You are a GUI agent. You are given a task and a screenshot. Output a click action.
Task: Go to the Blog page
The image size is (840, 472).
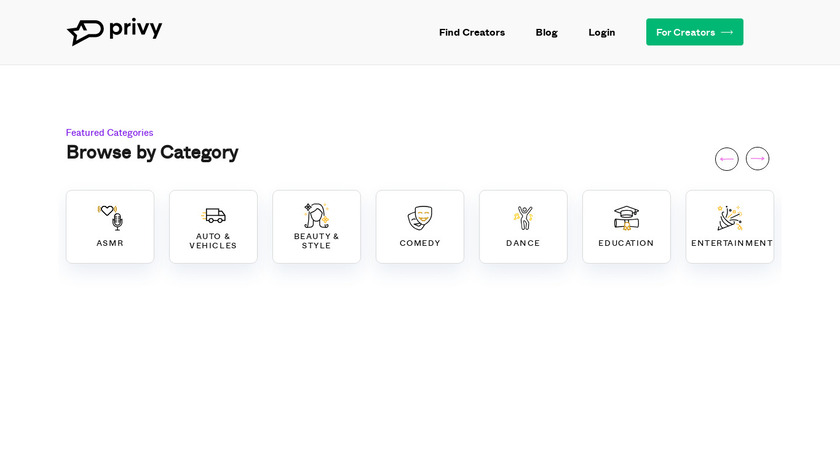[546, 32]
